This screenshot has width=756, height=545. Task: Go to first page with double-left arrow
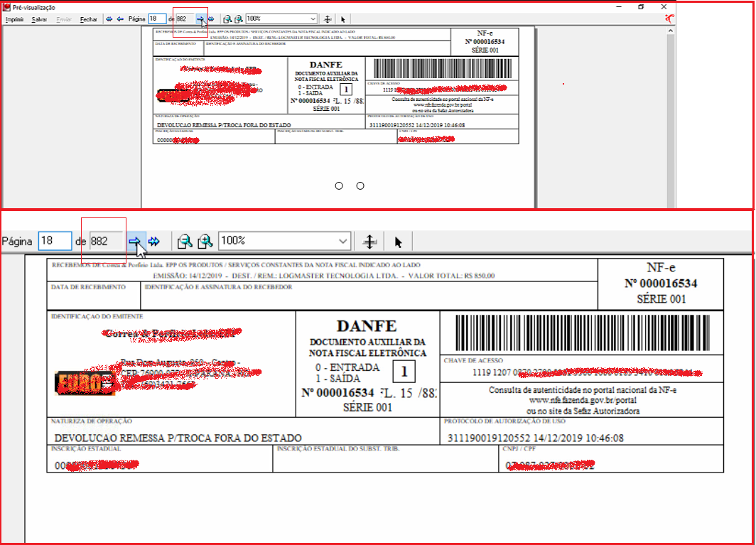pyautogui.click(x=109, y=19)
